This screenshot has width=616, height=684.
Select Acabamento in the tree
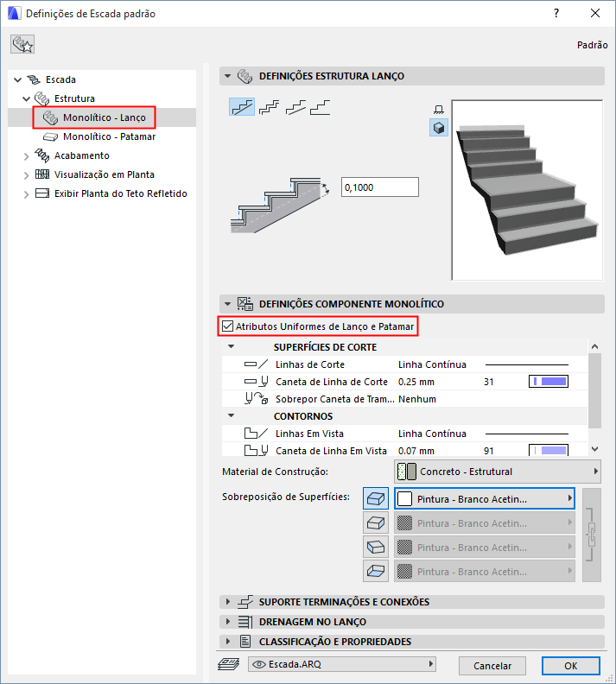pyautogui.click(x=81, y=155)
